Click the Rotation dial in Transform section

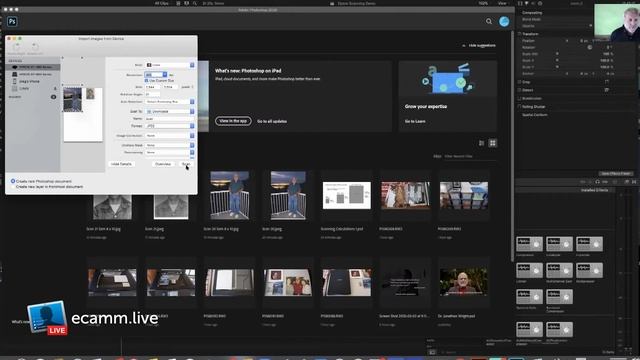coord(590,47)
